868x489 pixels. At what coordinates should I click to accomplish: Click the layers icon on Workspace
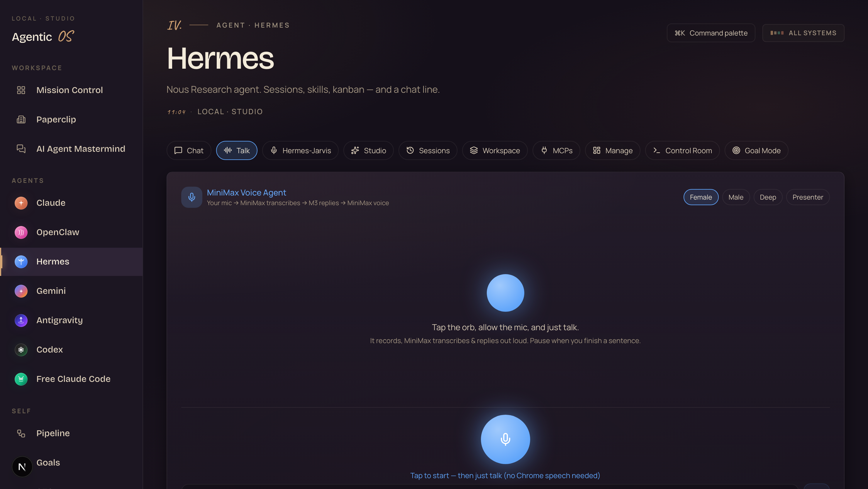point(474,150)
